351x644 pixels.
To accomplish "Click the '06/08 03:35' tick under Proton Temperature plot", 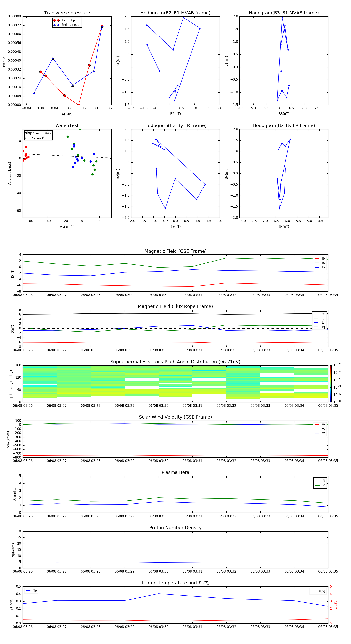I will click(x=328, y=627).
